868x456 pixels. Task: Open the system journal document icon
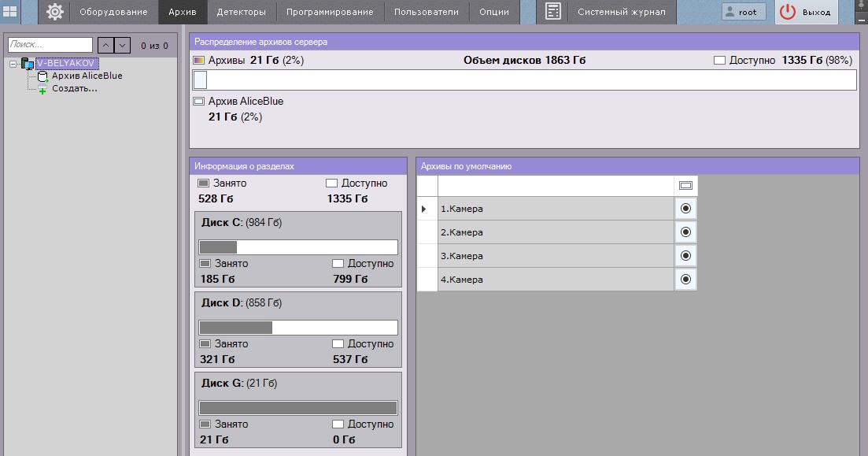coord(553,12)
